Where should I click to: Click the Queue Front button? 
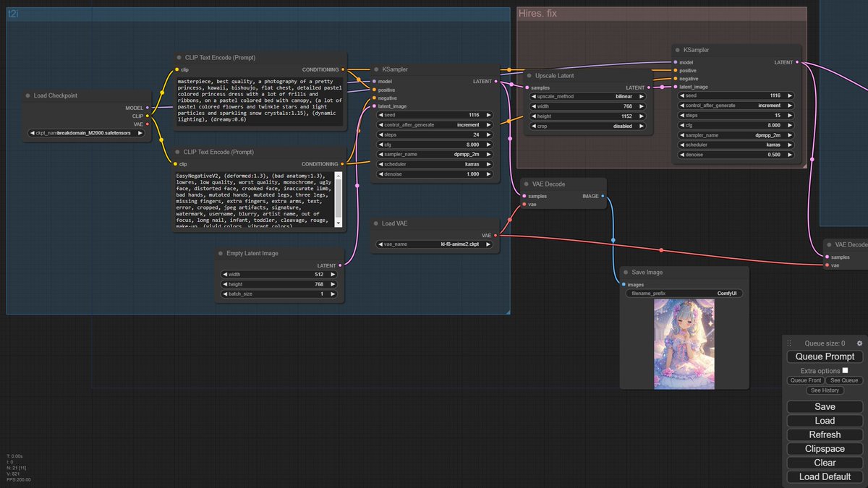[x=805, y=380]
